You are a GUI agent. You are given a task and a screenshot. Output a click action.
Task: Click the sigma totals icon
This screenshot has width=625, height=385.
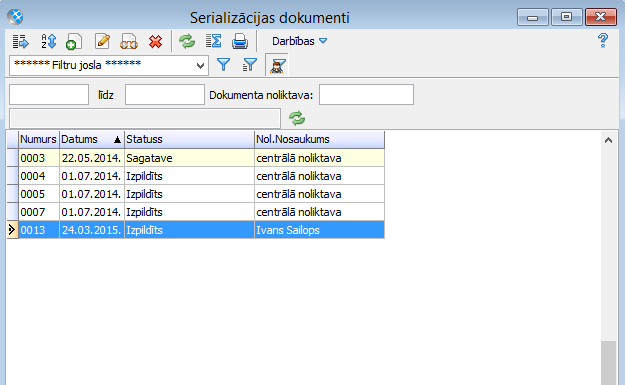pyautogui.click(x=213, y=41)
